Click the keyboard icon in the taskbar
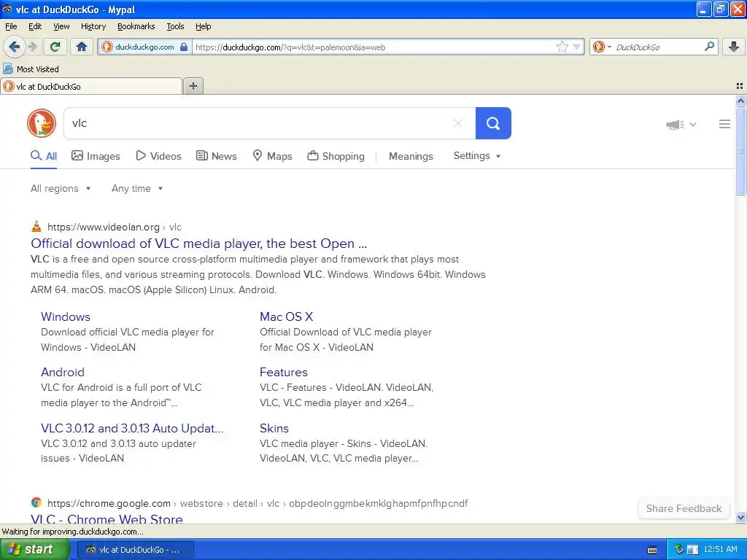 point(652,550)
